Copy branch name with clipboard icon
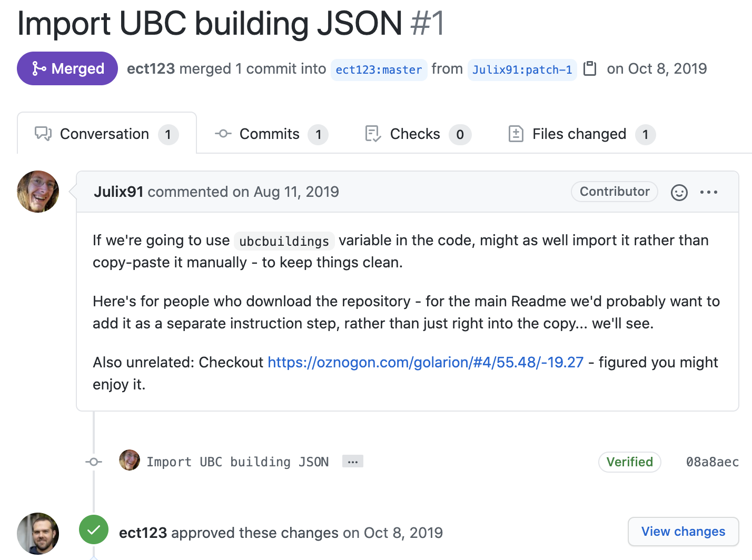This screenshot has height=560, width=752. tap(590, 69)
